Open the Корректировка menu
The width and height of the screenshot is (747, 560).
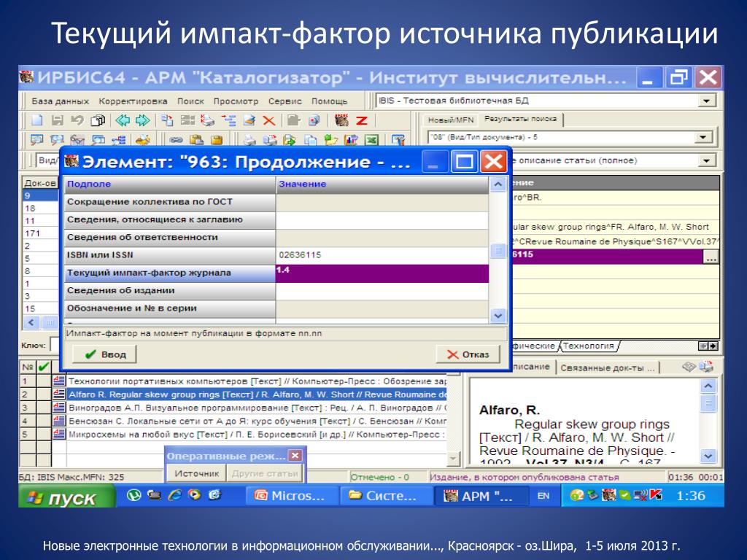point(133,101)
